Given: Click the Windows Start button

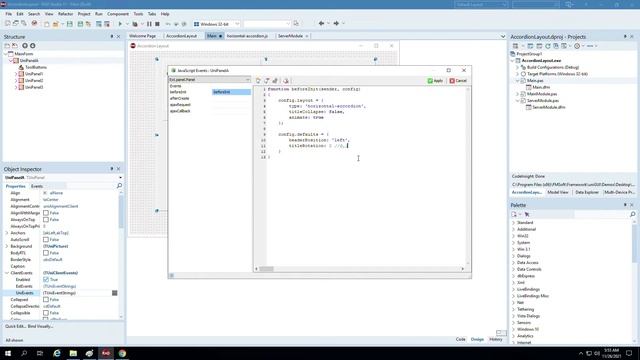Looking at the screenshot, I should [x=8, y=353].
